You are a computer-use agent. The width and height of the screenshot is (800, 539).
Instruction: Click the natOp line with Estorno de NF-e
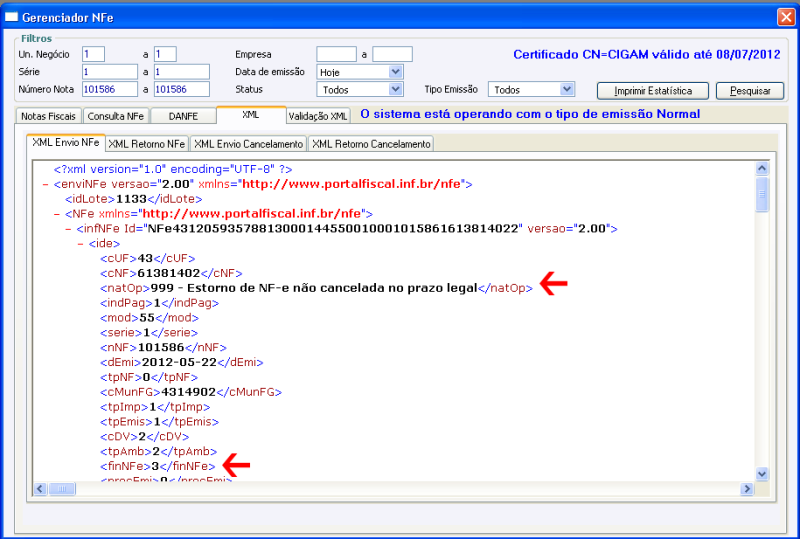[x=316, y=288]
